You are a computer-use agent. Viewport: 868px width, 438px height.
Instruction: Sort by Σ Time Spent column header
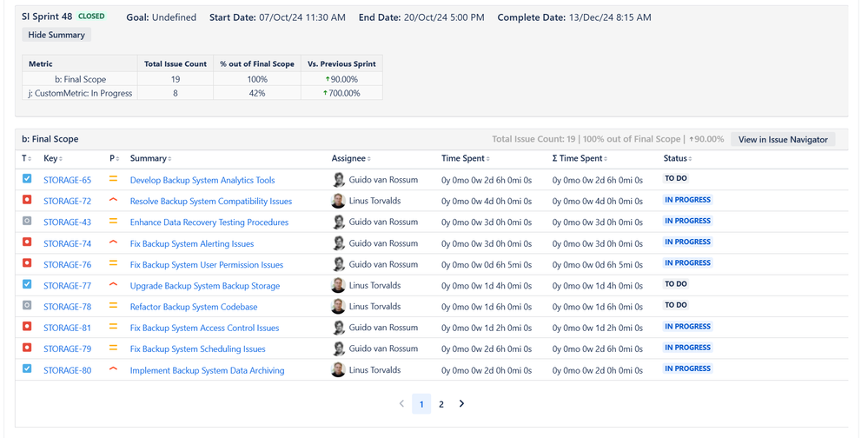(x=580, y=158)
